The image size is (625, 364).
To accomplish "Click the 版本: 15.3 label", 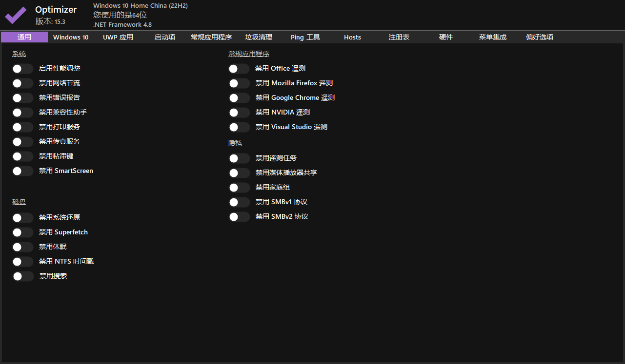I will coord(50,21).
